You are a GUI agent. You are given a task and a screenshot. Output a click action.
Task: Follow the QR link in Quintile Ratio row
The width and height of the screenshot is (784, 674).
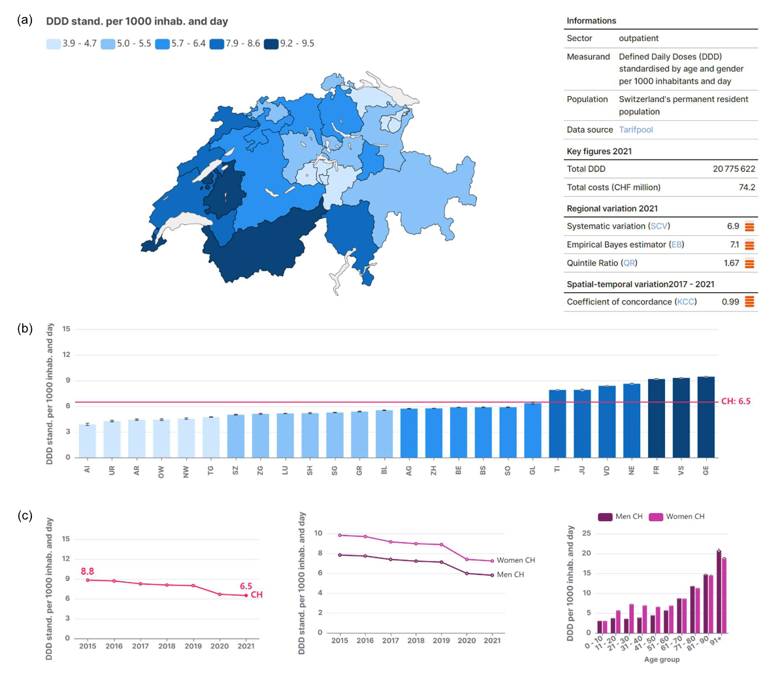click(629, 263)
